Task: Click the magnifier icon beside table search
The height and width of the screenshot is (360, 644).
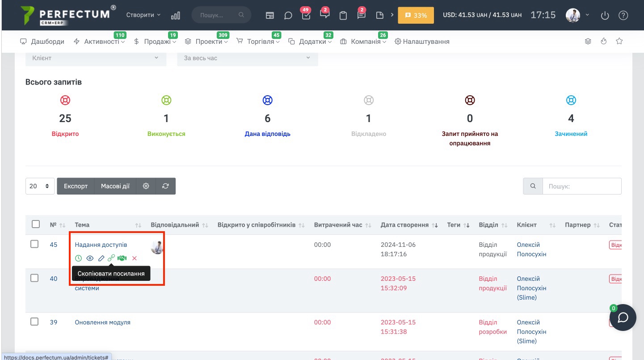Action: tap(533, 186)
